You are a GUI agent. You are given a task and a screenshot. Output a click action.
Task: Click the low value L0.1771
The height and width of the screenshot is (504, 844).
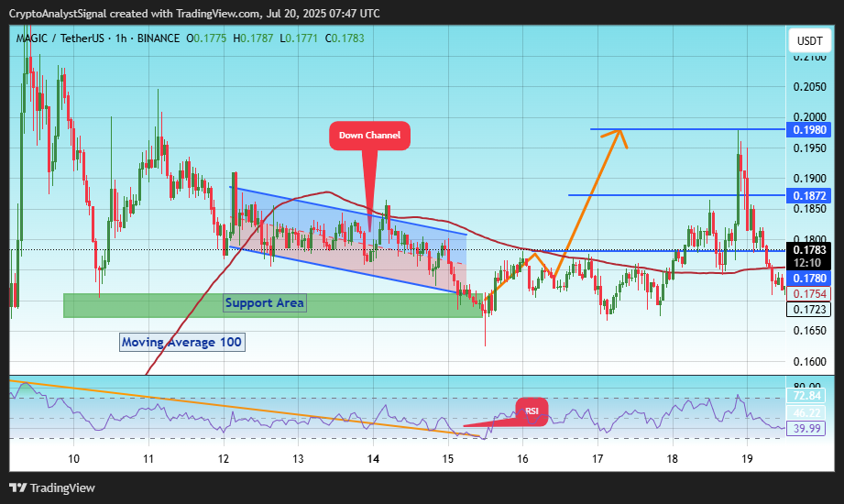point(299,38)
